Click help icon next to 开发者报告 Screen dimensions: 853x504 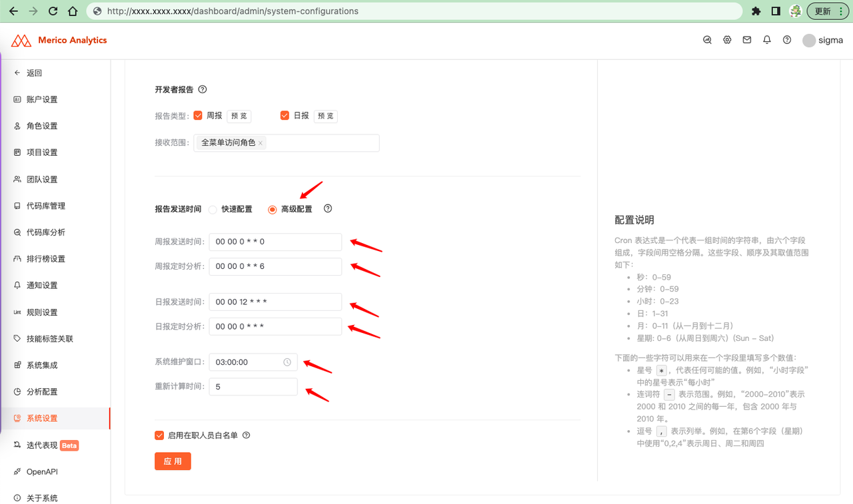pyautogui.click(x=203, y=89)
